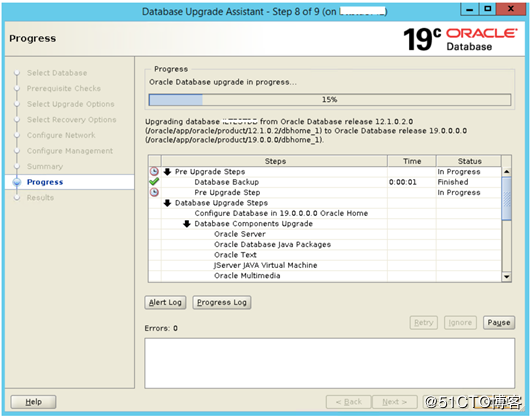Open the Alert Log
532x419 pixels.
coord(165,302)
